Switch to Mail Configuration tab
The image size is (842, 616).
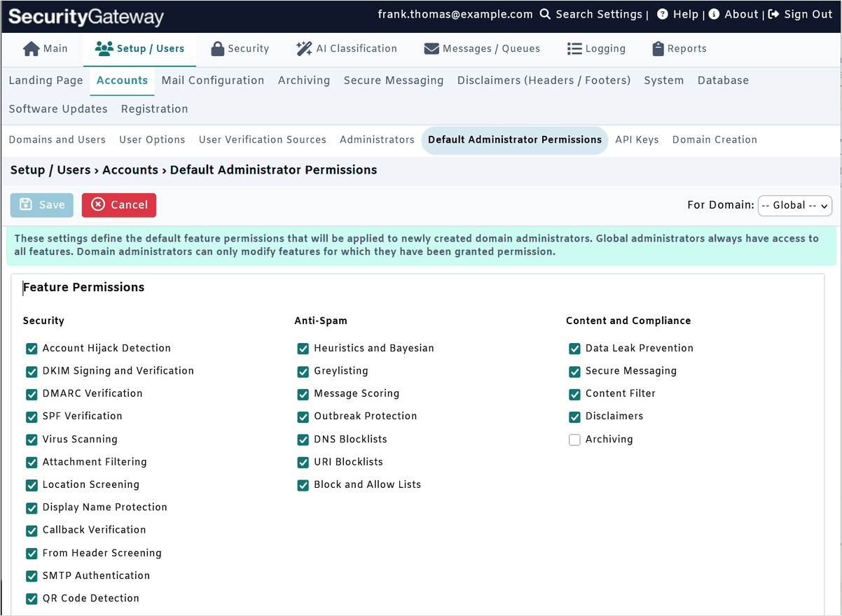(x=213, y=80)
